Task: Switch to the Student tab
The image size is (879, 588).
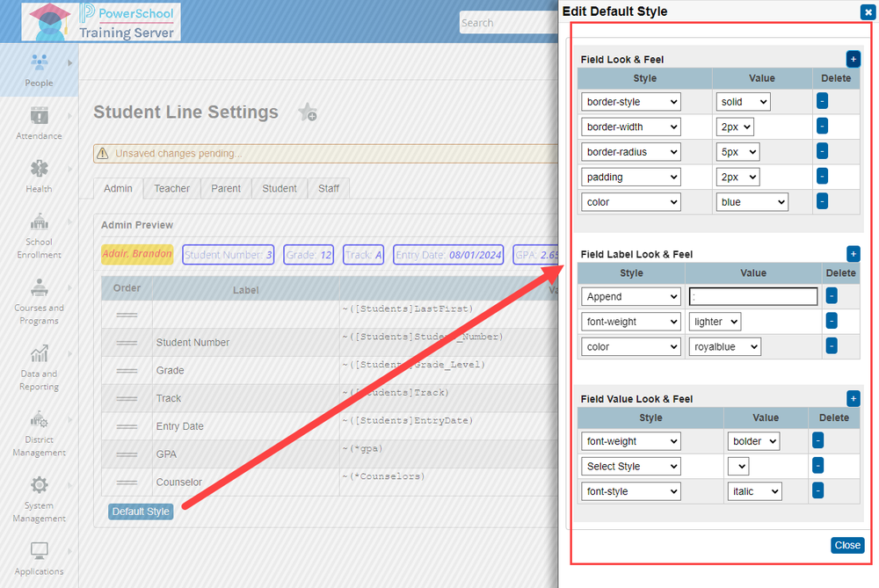Action: [280, 188]
